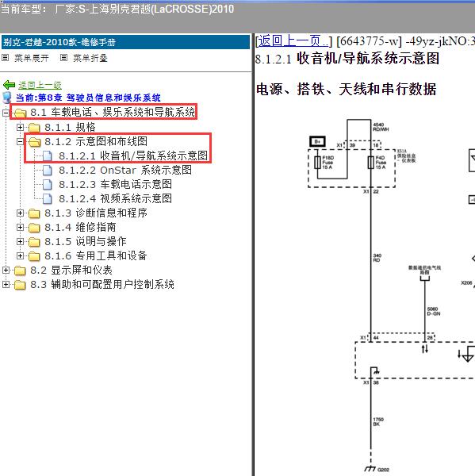This screenshot has height=476, width=475.
Task: Click the 1750 BK wire label
Action: click(378, 422)
